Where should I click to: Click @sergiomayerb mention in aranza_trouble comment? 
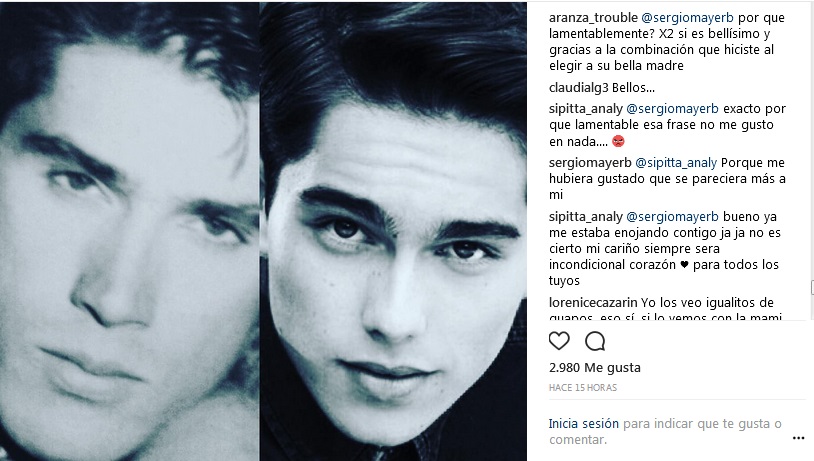pos(687,18)
